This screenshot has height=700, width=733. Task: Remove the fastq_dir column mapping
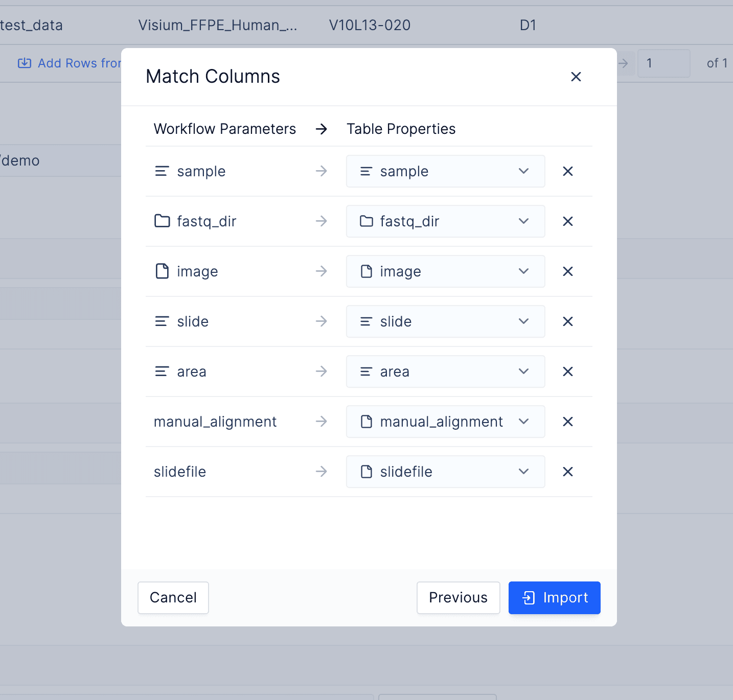click(x=568, y=221)
